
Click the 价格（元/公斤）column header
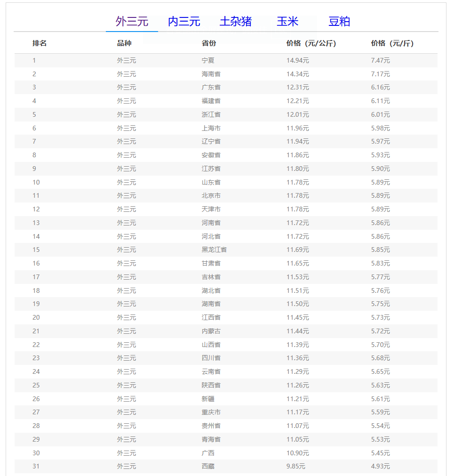click(x=311, y=43)
